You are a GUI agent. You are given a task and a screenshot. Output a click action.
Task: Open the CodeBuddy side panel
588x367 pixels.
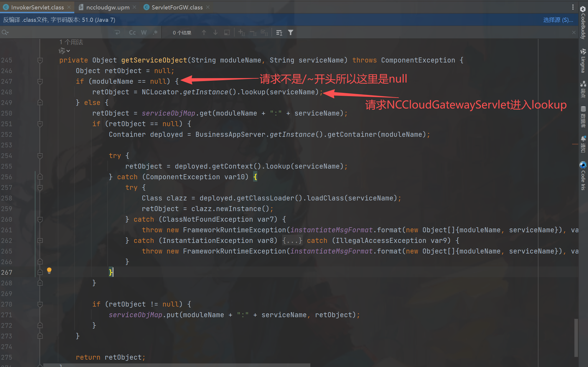[583, 23]
